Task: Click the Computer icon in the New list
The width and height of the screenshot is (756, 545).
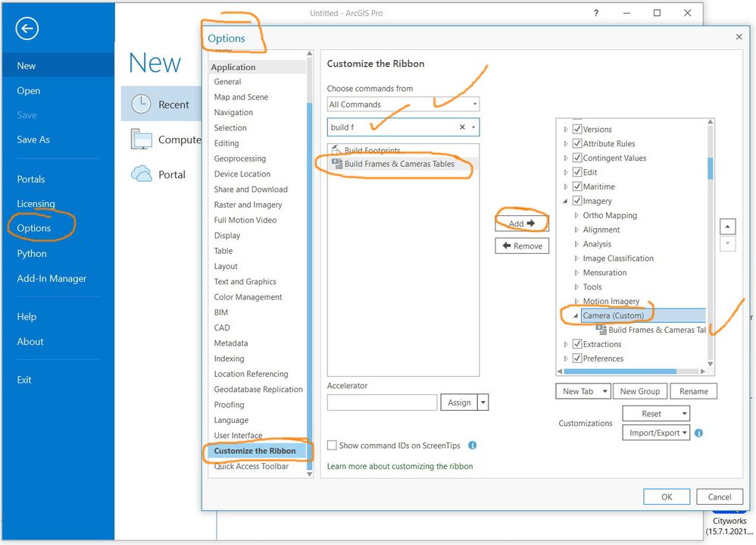Action: tap(142, 139)
